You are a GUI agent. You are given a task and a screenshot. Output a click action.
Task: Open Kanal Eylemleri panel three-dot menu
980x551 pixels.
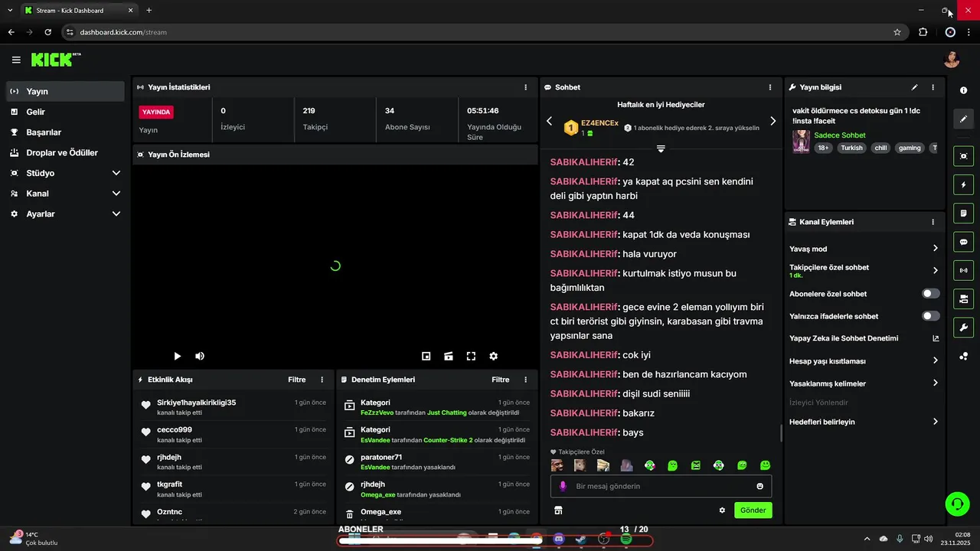coord(933,222)
